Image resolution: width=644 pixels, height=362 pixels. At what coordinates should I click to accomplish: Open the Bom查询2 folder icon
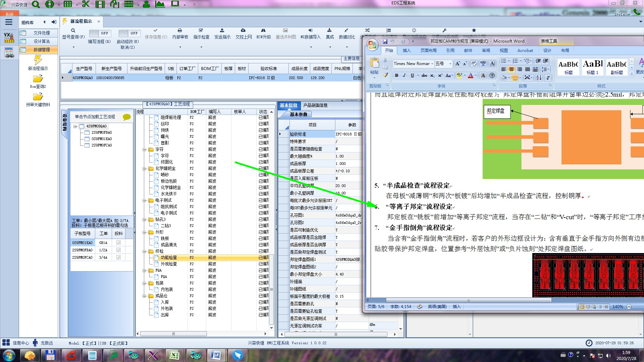(38, 79)
